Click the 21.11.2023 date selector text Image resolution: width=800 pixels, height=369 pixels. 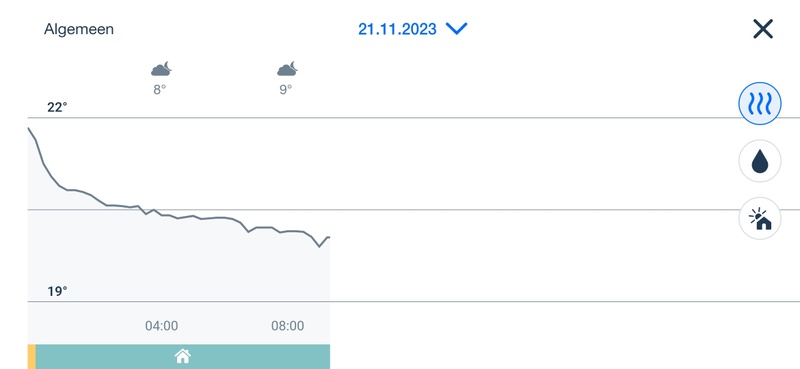pyautogui.click(x=397, y=29)
